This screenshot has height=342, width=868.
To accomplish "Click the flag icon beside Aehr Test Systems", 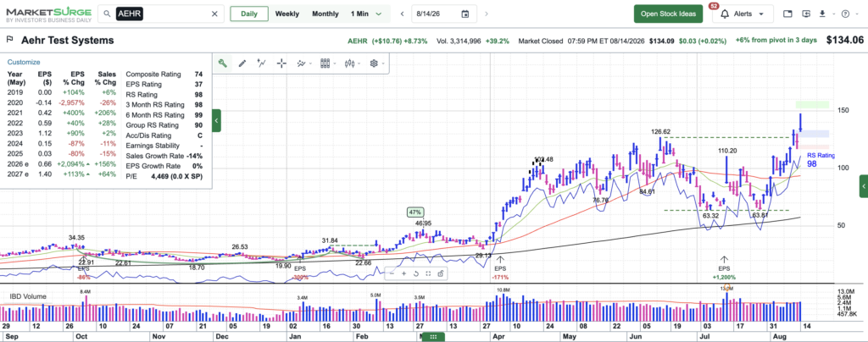I will click(10, 40).
